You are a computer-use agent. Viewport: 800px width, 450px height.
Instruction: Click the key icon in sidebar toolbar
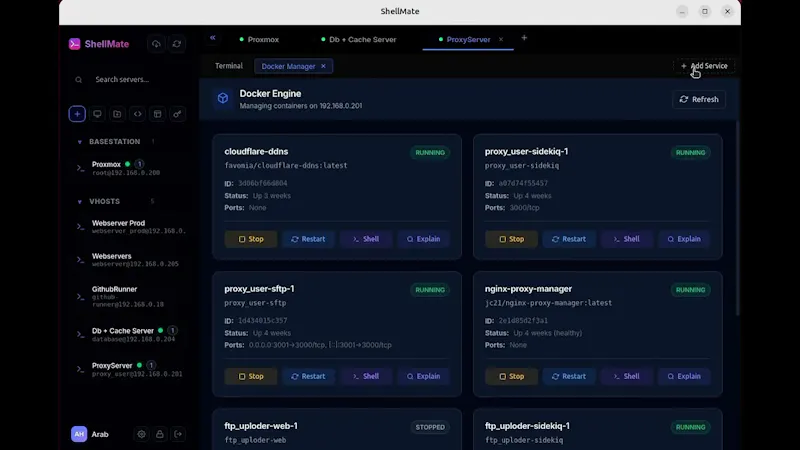[x=177, y=114]
